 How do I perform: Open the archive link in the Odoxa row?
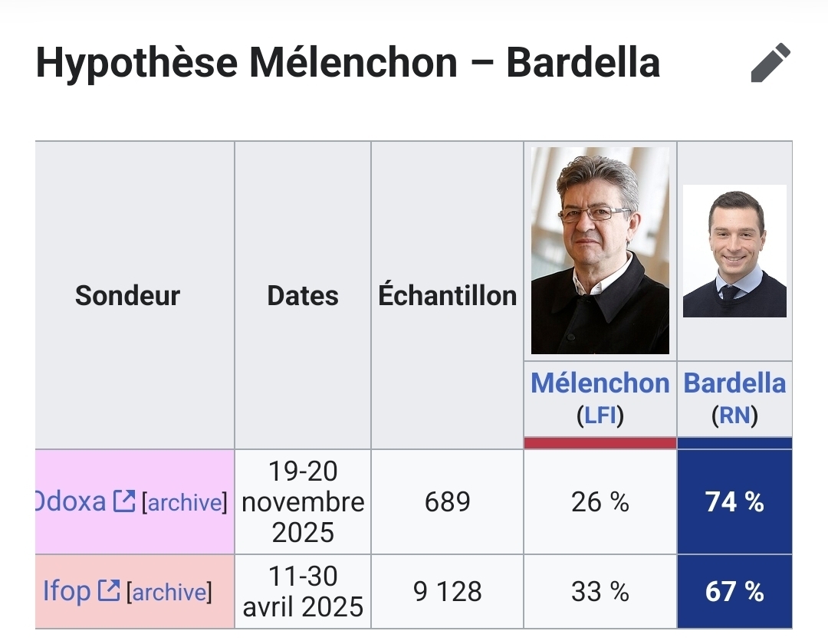pos(184,503)
